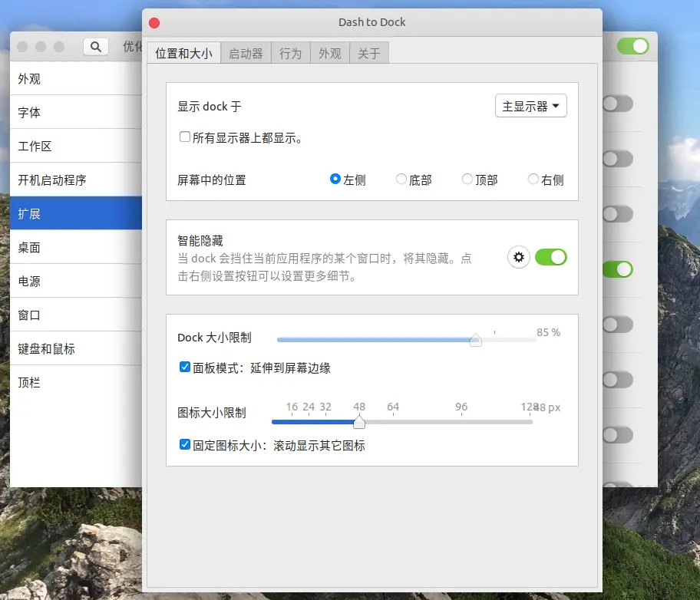Select 左侧 screen position radio

[335, 179]
